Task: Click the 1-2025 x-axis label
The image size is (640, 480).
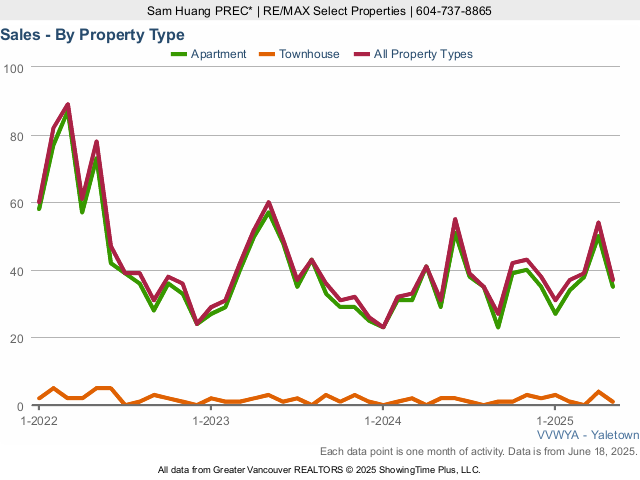Action: [555, 421]
